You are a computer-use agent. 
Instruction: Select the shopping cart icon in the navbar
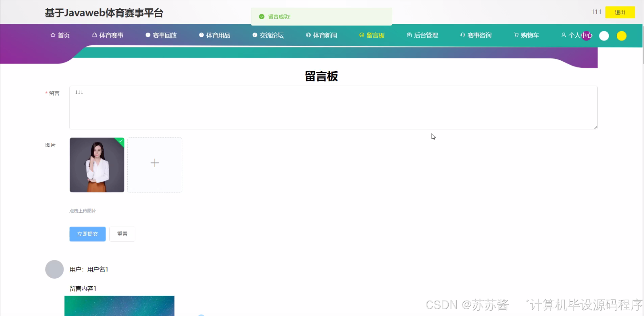(516, 35)
